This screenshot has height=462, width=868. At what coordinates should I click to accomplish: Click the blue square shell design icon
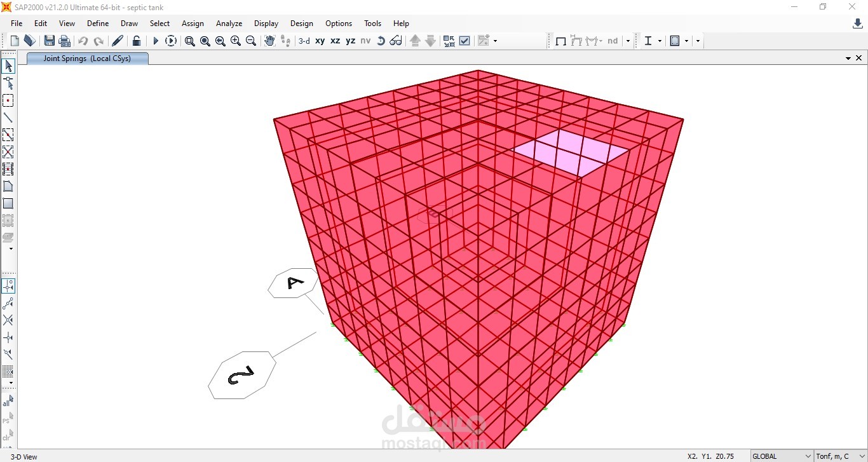point(675,41)
